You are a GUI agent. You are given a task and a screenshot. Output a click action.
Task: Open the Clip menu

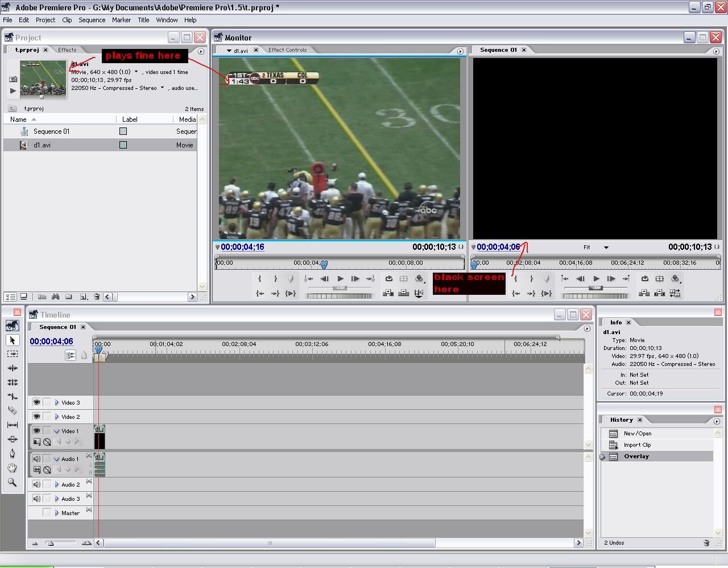coord(67,19)
